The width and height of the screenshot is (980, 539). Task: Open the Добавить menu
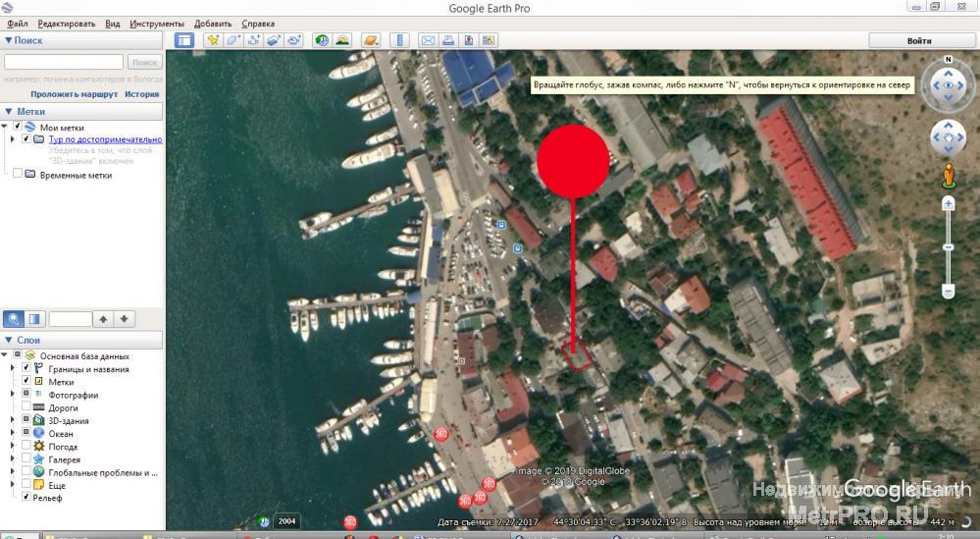pos(213,24)
